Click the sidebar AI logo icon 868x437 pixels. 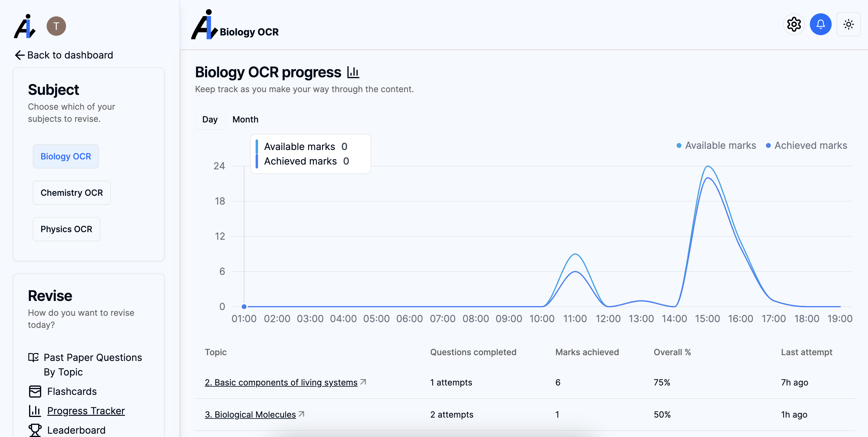[25, 26]
